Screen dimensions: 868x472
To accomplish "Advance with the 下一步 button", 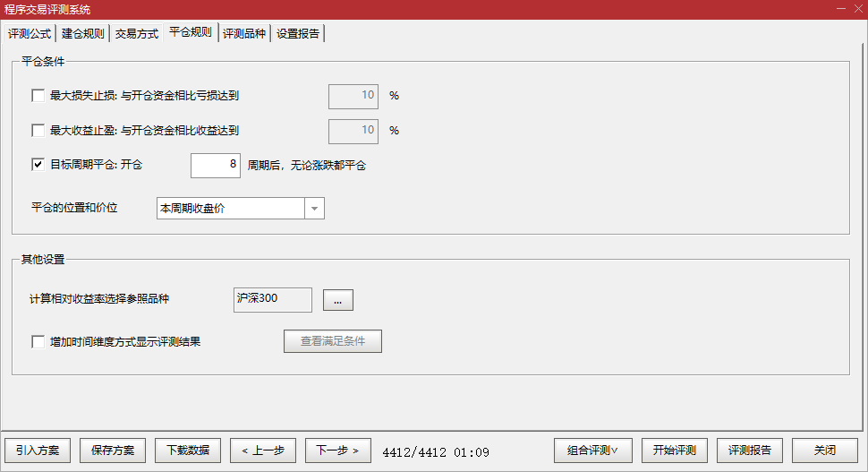I will pos(338,450).
